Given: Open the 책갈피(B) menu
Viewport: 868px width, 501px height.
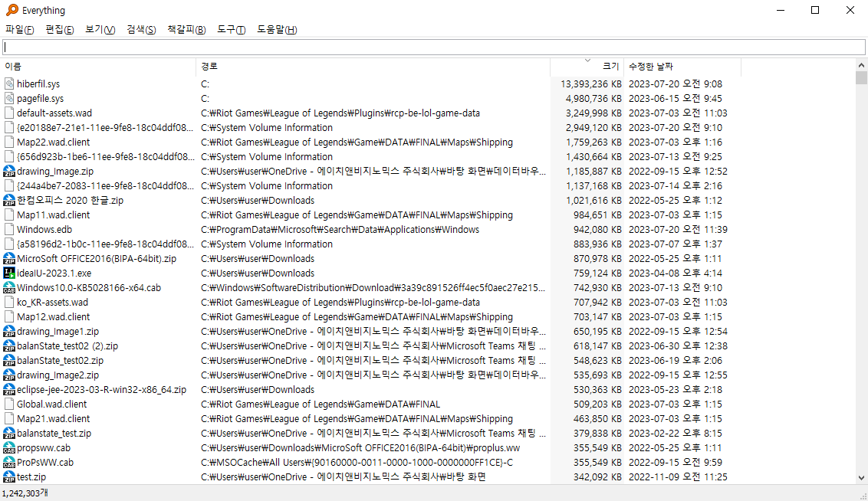Looking at the screenshot, I should (186, 29).
